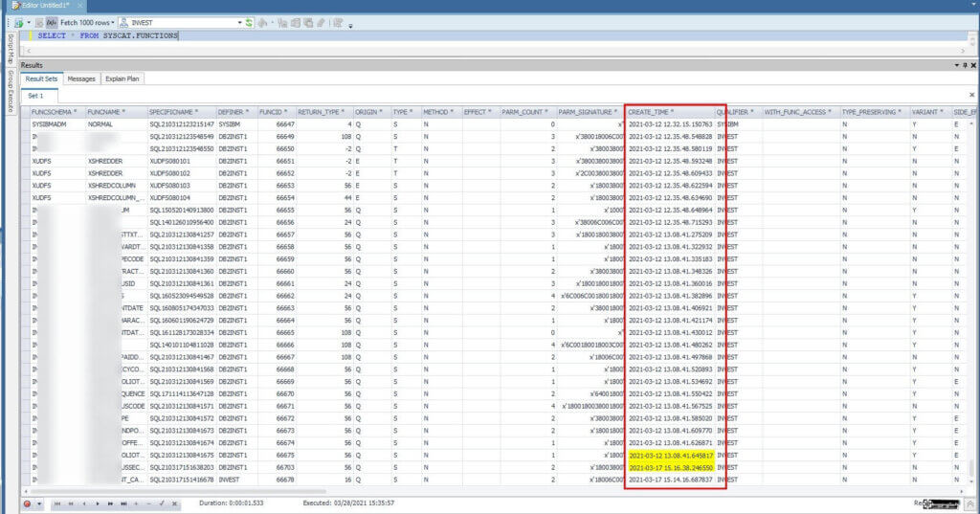Click the add record plus icon
Viewport: 980px width, 514px height.
click(x=136, y=503)
